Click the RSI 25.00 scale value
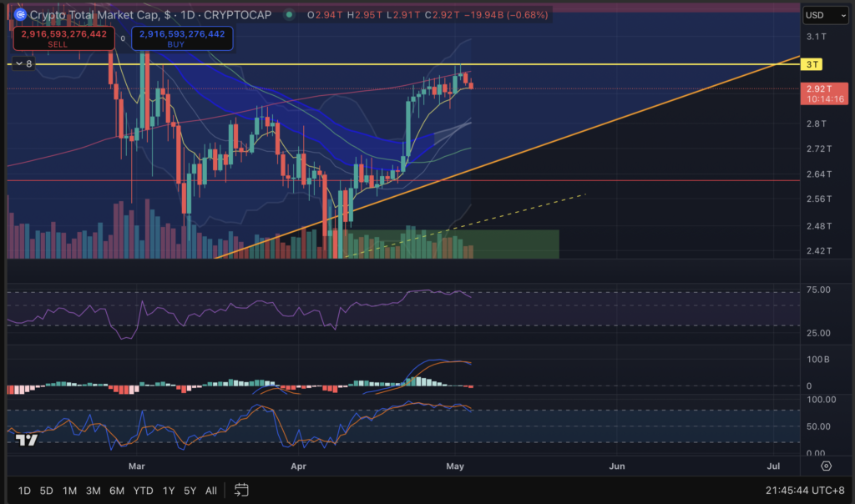855x504 pixels. [818, 333]
